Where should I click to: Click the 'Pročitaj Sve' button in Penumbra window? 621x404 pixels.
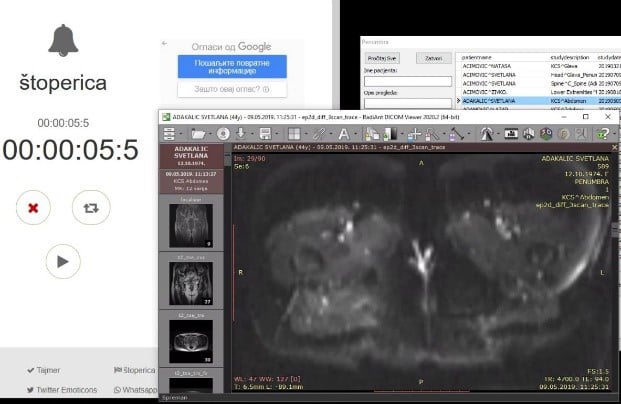[382, 58]
